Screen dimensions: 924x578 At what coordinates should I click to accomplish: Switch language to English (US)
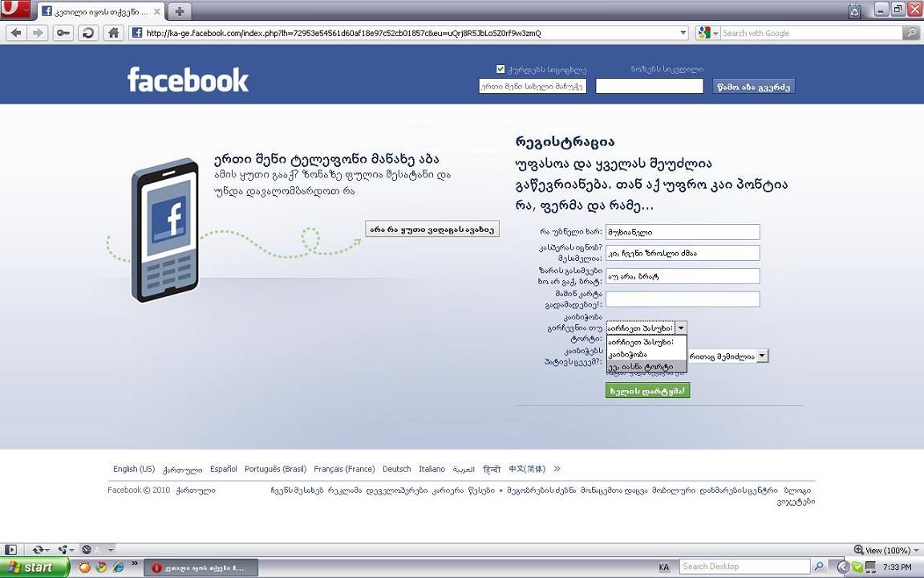(x=134, y=469)
